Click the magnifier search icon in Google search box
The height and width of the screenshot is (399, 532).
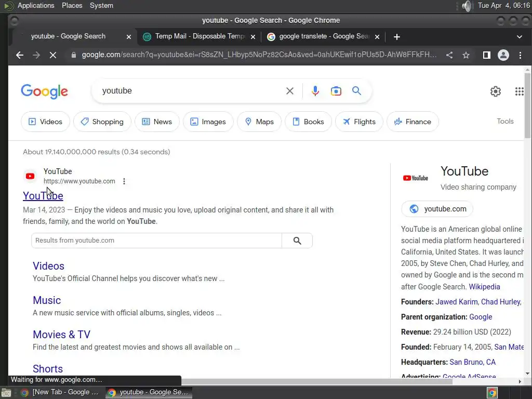[356, 90]
